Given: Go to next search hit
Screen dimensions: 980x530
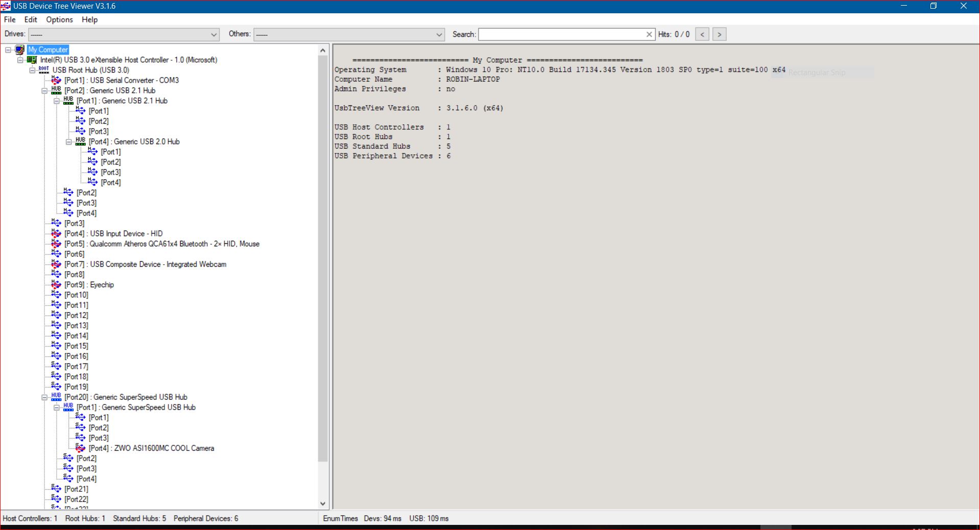Looking at the screenshot, I should [719, 34].
